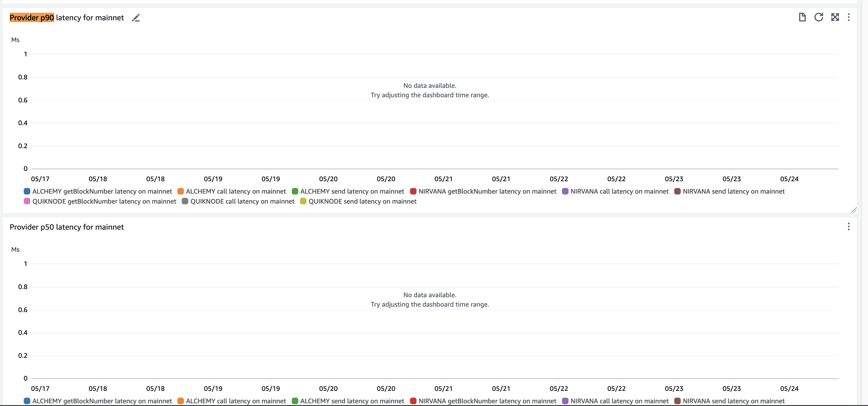Toggle NIRVANA call latency in p90 legend
The image size is (868, 406).
[x=615, y=191]
